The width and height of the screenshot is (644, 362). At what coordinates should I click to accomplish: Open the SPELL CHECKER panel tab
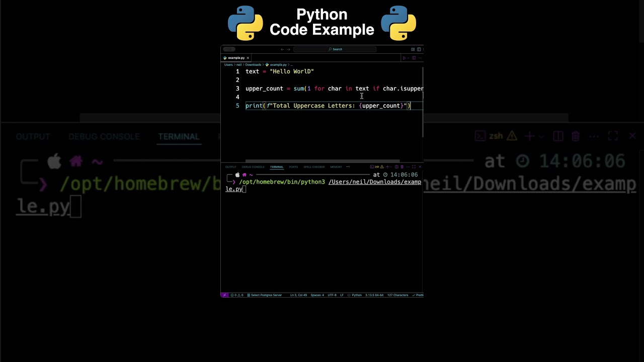(x=314, y=167)
